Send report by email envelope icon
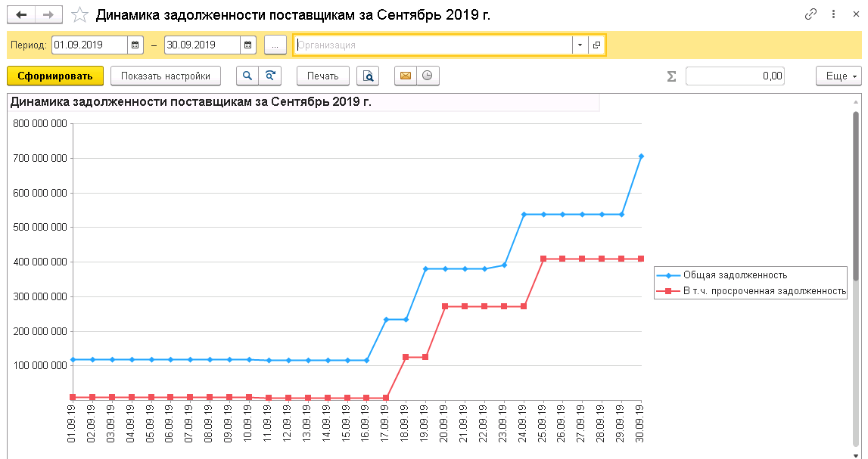Viewport: 868px width, 459px height. point(405,76)
